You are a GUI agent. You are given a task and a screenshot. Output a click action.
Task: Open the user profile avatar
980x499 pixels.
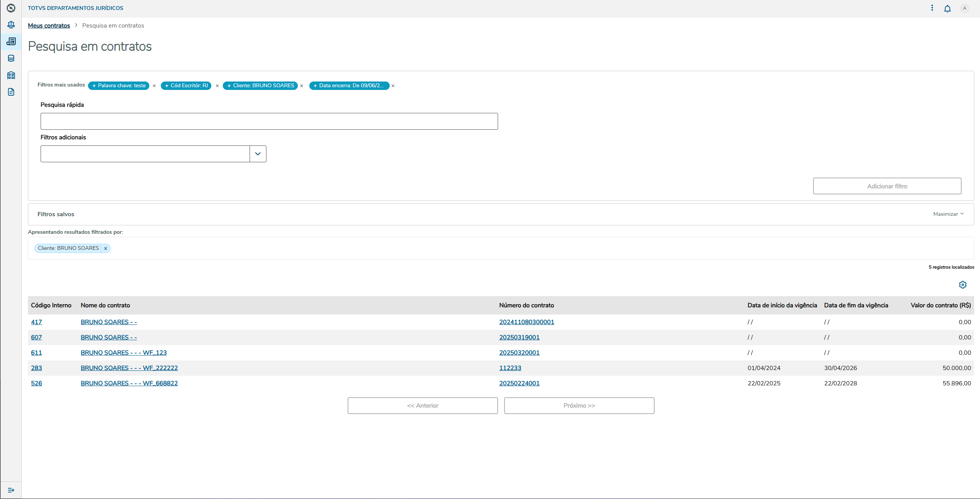965,8
